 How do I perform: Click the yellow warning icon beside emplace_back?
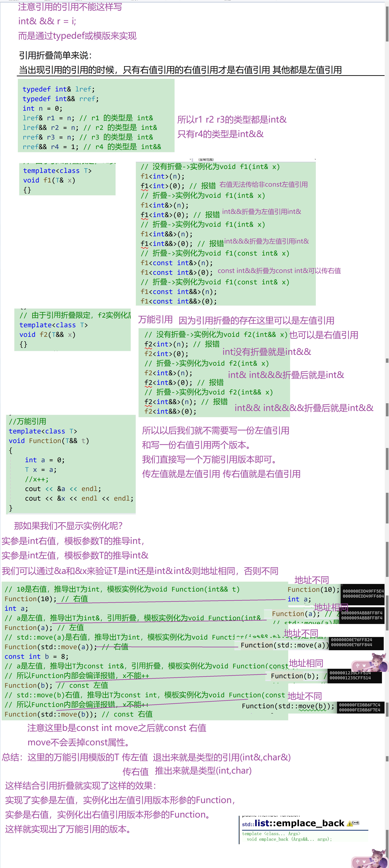350,823
